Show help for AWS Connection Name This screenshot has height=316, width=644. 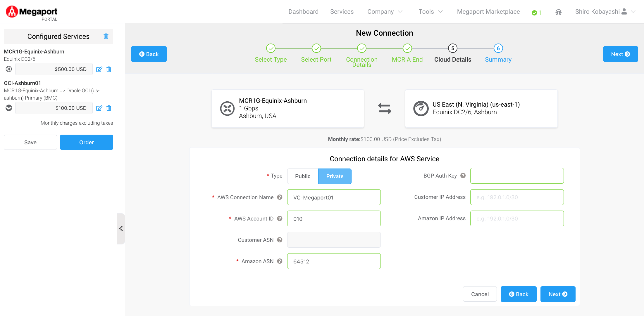[280, 197]
